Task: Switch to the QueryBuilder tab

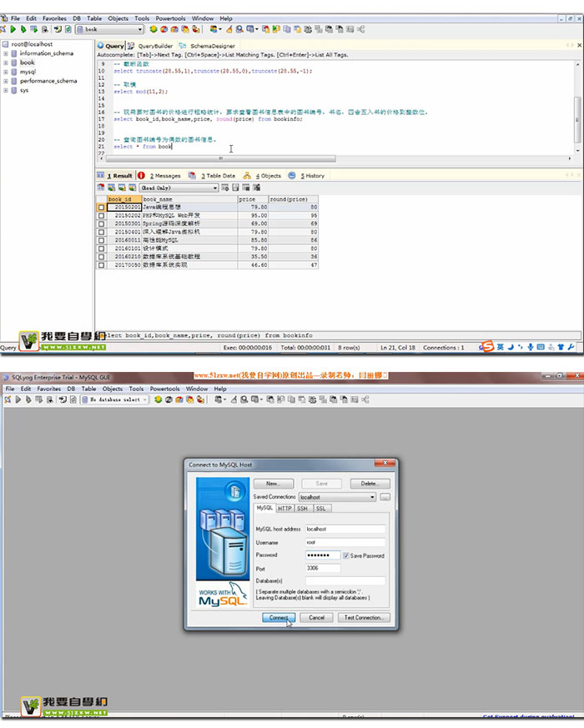Action: (151, 46)
